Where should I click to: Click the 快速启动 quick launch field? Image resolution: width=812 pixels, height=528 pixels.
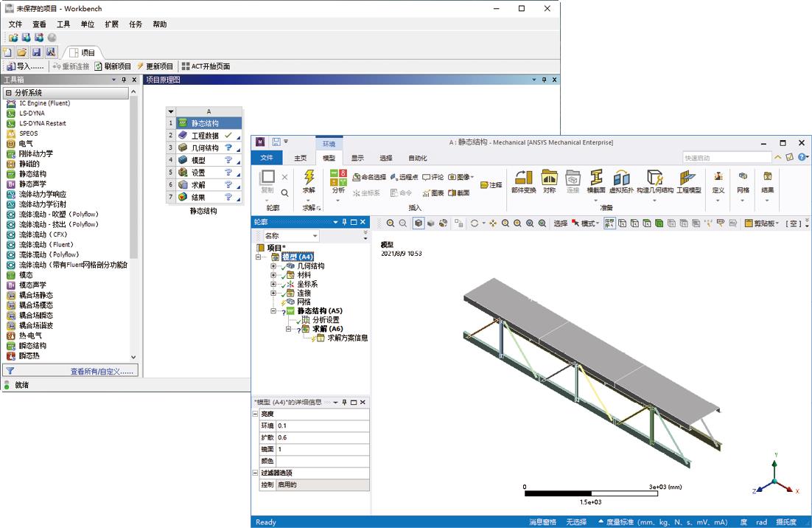[727, 158]
